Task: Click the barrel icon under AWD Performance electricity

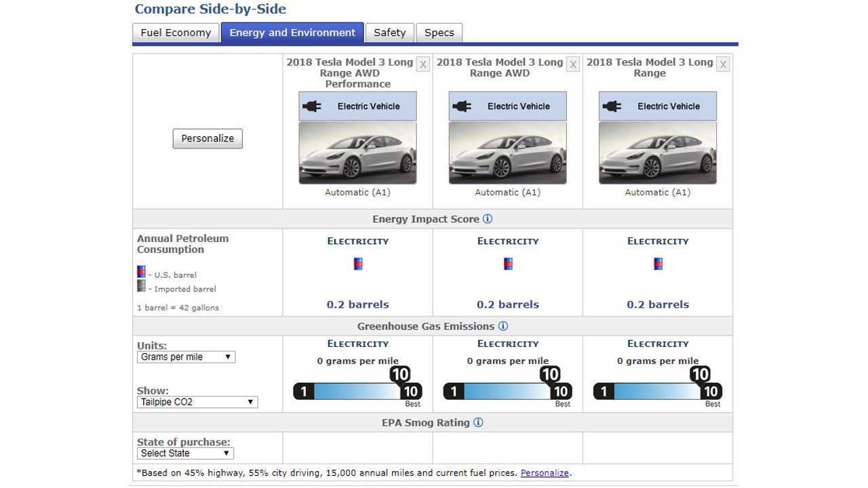Action: click(358, 264)
